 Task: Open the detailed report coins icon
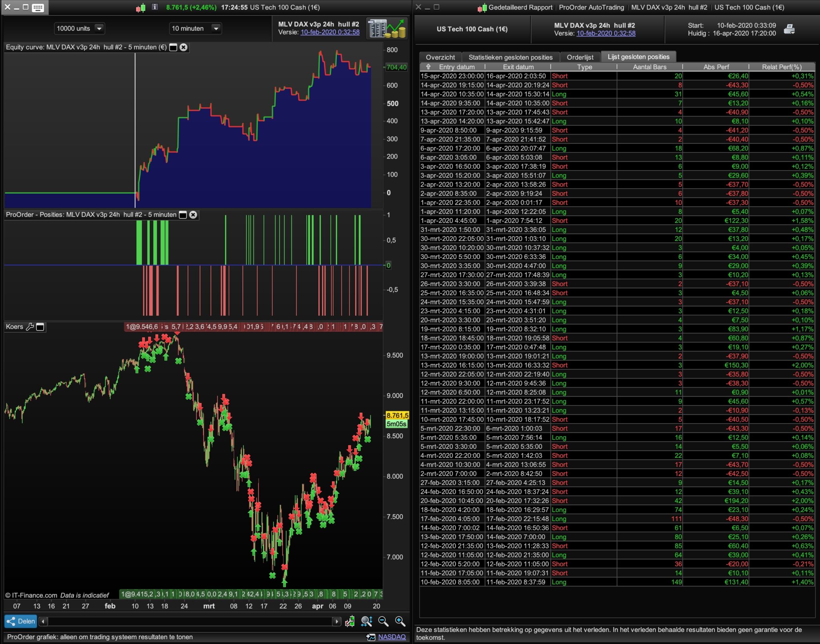pos(387,28)
